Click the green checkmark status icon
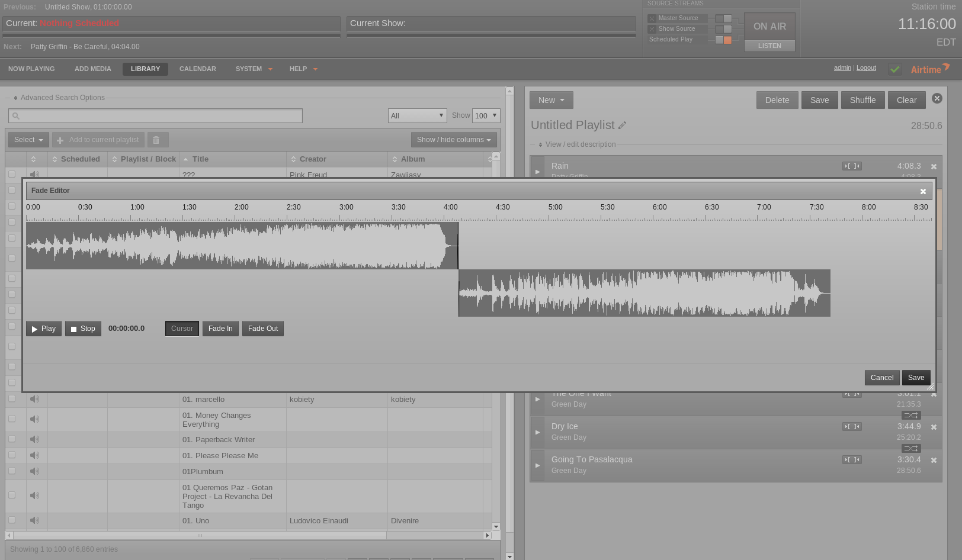 (895, 69)
